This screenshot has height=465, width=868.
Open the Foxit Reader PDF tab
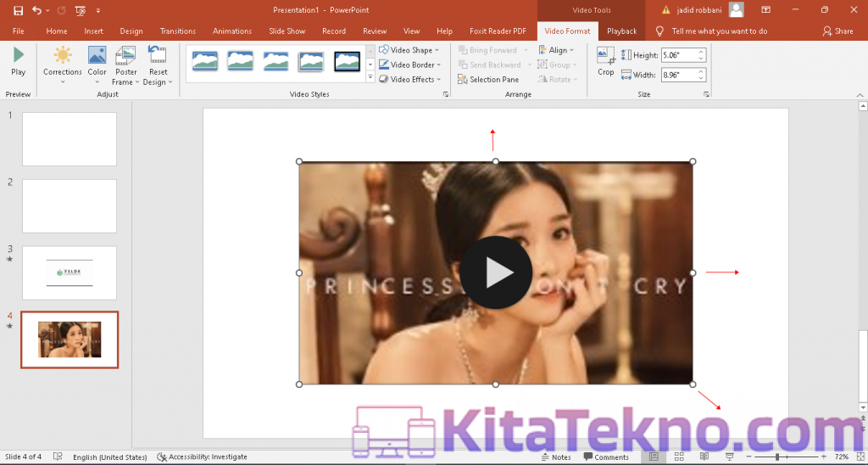[498, 31]
